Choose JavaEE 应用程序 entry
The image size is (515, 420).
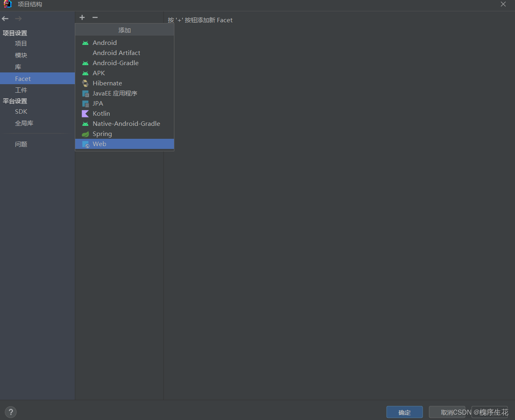pyautogui.click(x=125, y=93)
